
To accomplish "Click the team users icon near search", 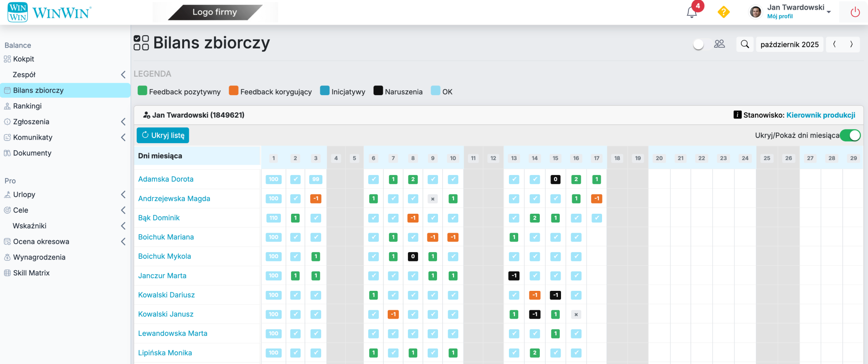I will tap(719, 44).
